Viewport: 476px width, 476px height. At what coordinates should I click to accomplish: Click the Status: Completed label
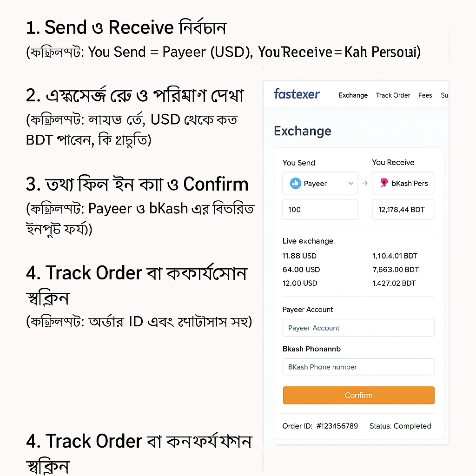(400, 426)
